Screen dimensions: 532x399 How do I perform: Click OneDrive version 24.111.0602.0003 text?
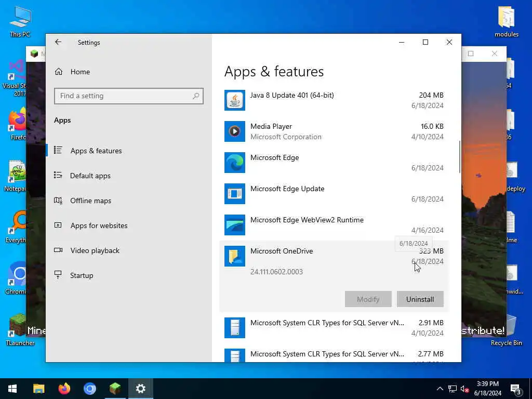pyautogui.click(x=276, y=272)
